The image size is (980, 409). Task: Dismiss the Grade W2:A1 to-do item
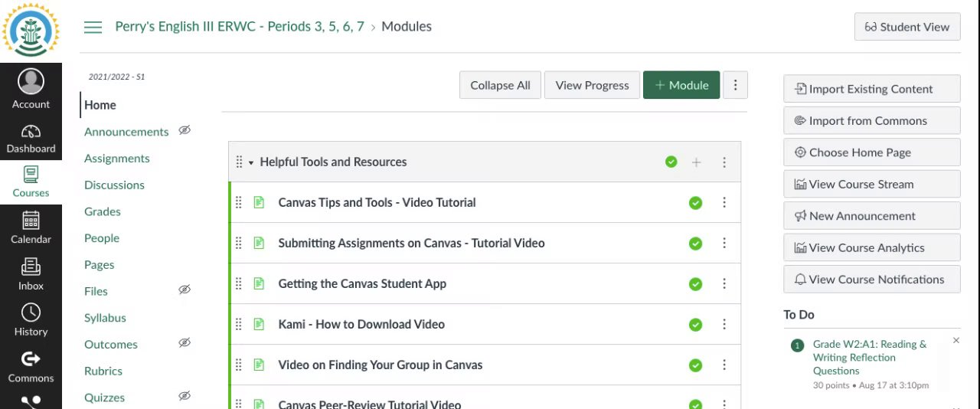pos(955,340)
